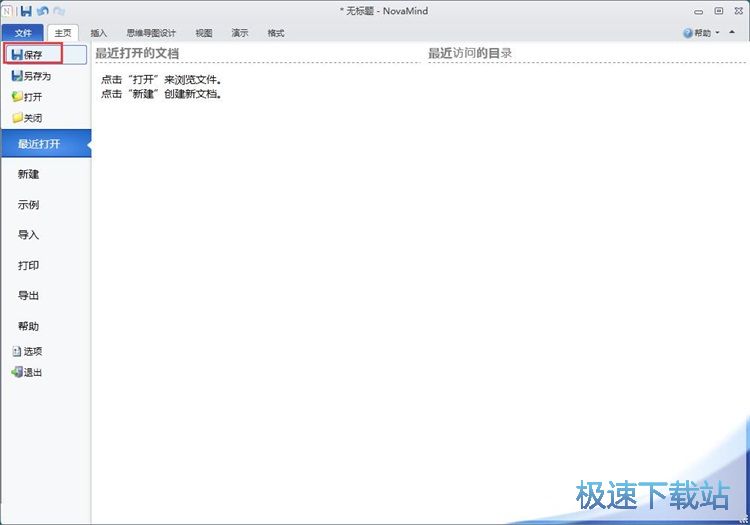Click the 最近打开的文档 heading
The width and height of the screenshot is (750, 525).
point(137,53)
